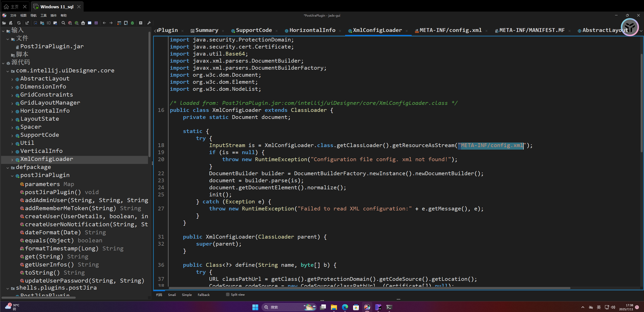Click the taskbar 搜索 search box
The image size is (644, 312).
(x=289, y=307)
